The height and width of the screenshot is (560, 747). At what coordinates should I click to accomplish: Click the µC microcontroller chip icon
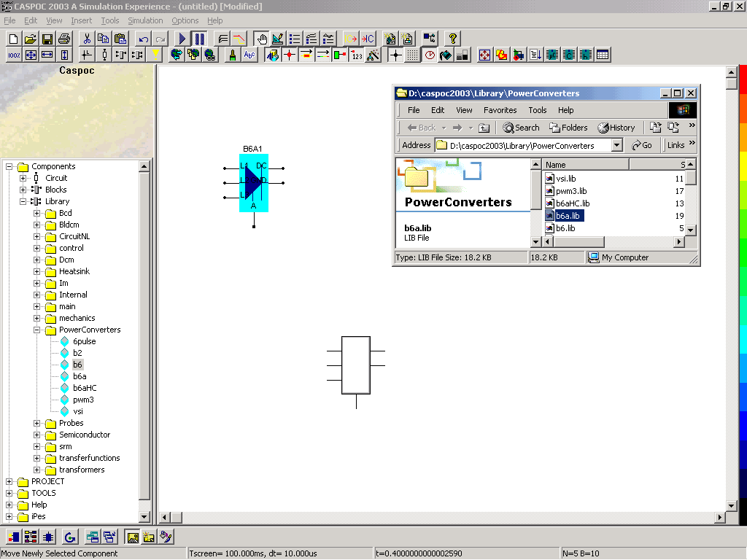552,55
